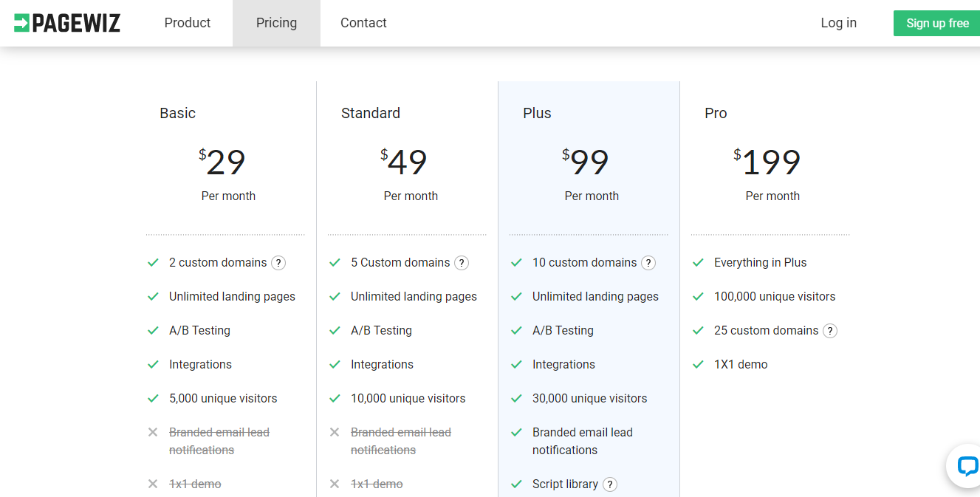Open the Product menu

(188, 23)
